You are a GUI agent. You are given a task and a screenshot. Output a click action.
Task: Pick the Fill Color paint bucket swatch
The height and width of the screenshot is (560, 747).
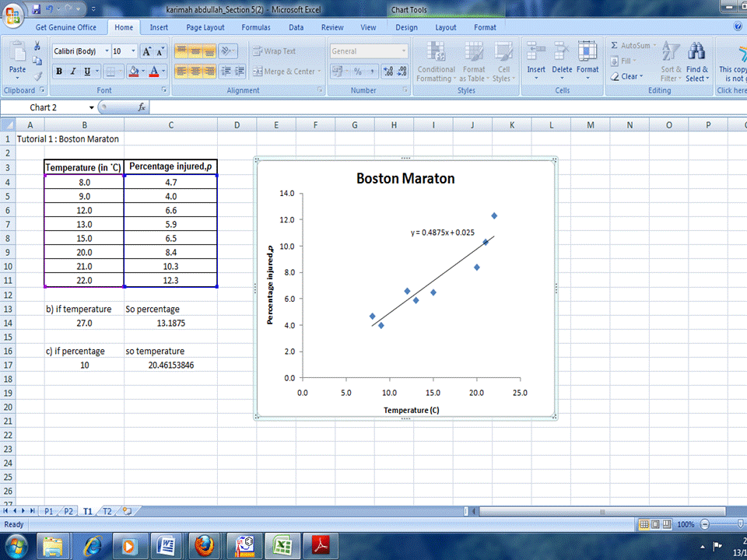(x=134, y=72)
